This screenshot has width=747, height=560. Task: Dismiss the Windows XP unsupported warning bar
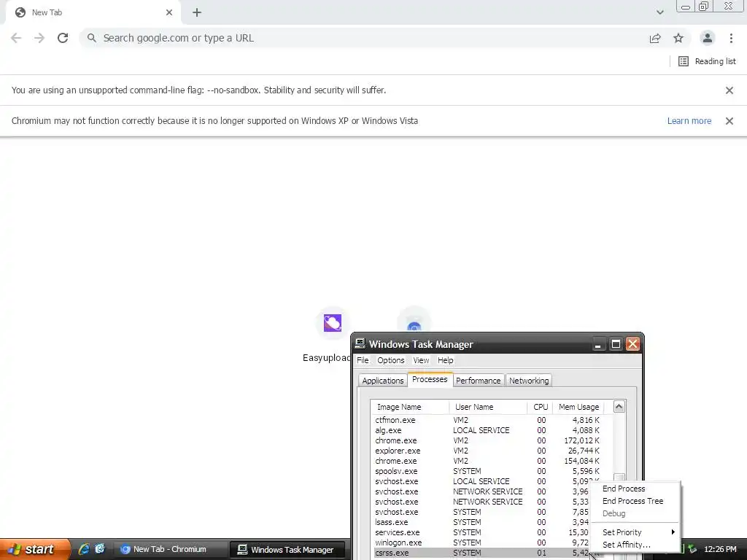tap(729, 121)
